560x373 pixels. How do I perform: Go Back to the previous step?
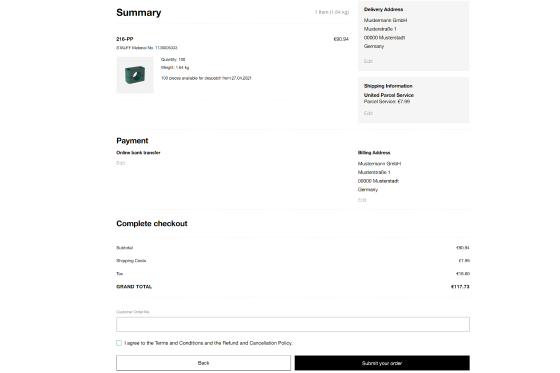pos(203,363)
